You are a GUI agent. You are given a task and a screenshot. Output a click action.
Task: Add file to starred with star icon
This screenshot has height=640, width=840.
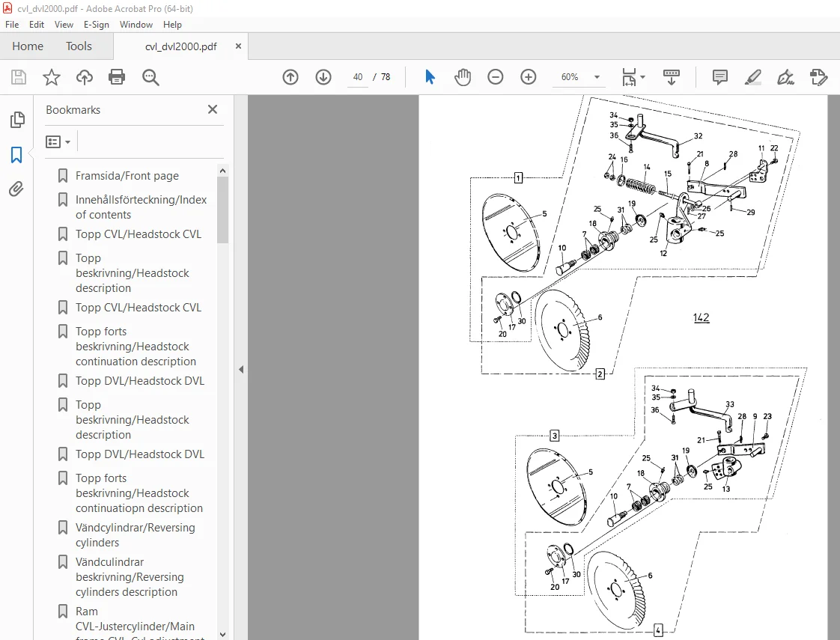pos(52,77)
